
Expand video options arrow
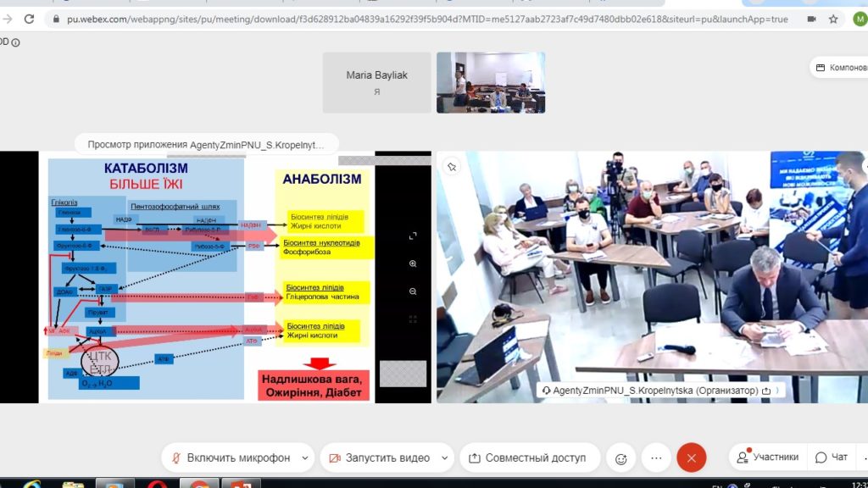pos(444,457)
